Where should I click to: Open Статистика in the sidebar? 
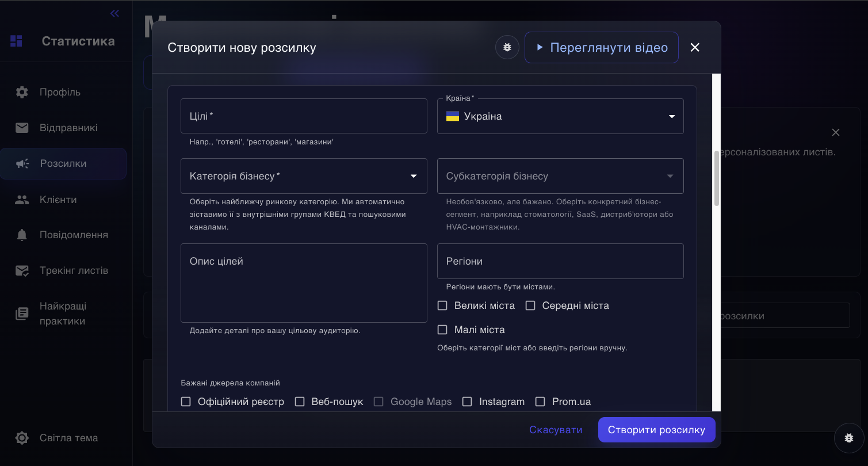78,41
